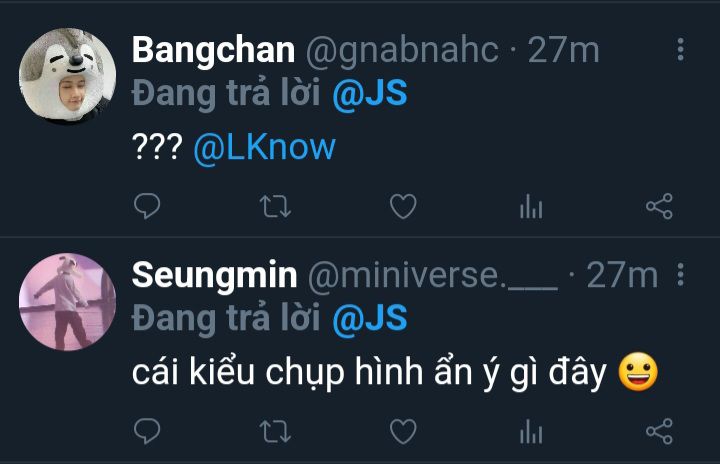Like Seungmin's tweet with the heart
This screenshot has height=464, width=720.
pyautogui.click(x=402, y=431)
